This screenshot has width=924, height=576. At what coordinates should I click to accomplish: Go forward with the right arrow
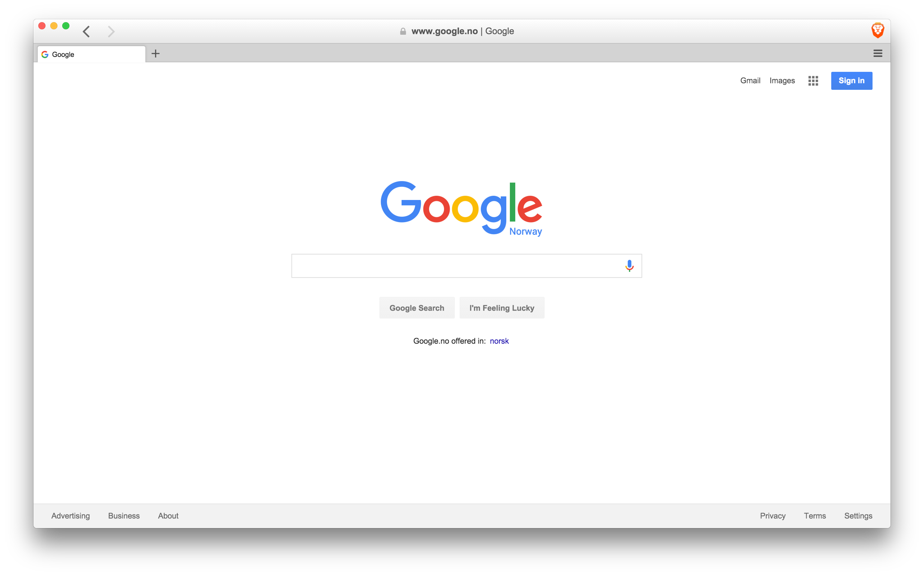(x=111, y=31)
